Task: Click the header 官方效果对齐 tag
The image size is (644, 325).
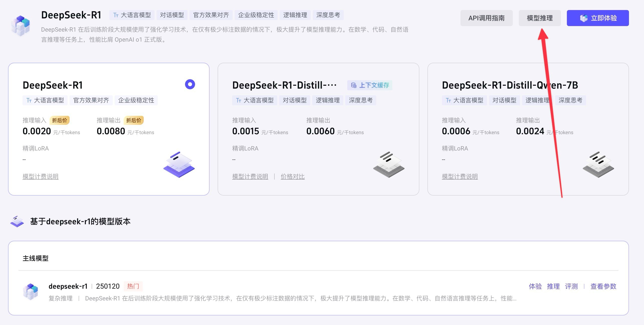Action: click(211, 15)
